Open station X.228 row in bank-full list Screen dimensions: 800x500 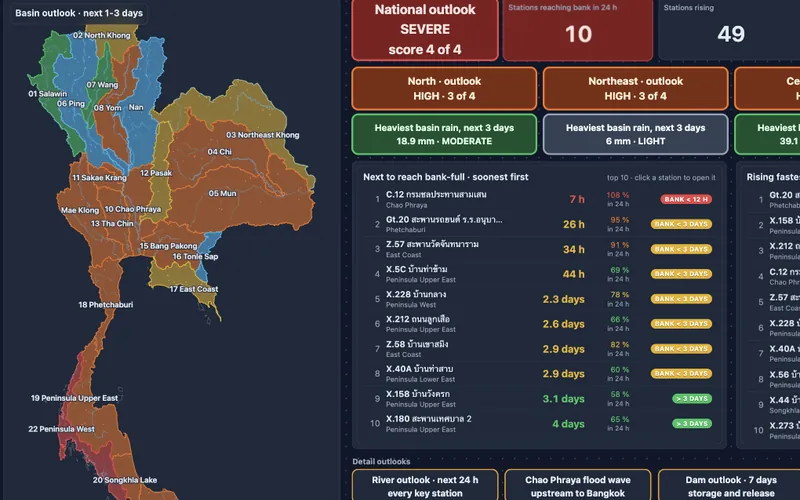(541, 299)
